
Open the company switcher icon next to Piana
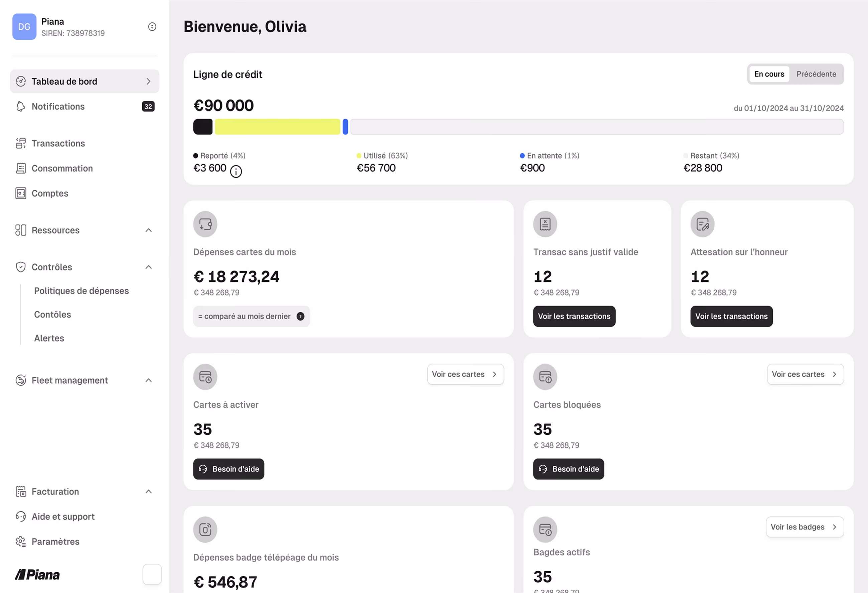coord(152,26)
